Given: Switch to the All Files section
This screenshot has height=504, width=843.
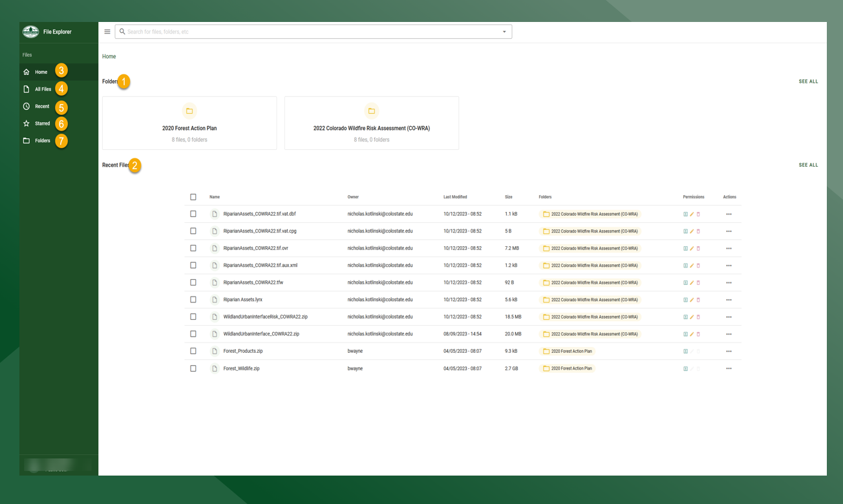Looking at the screenshot, I should click(27, 89).
